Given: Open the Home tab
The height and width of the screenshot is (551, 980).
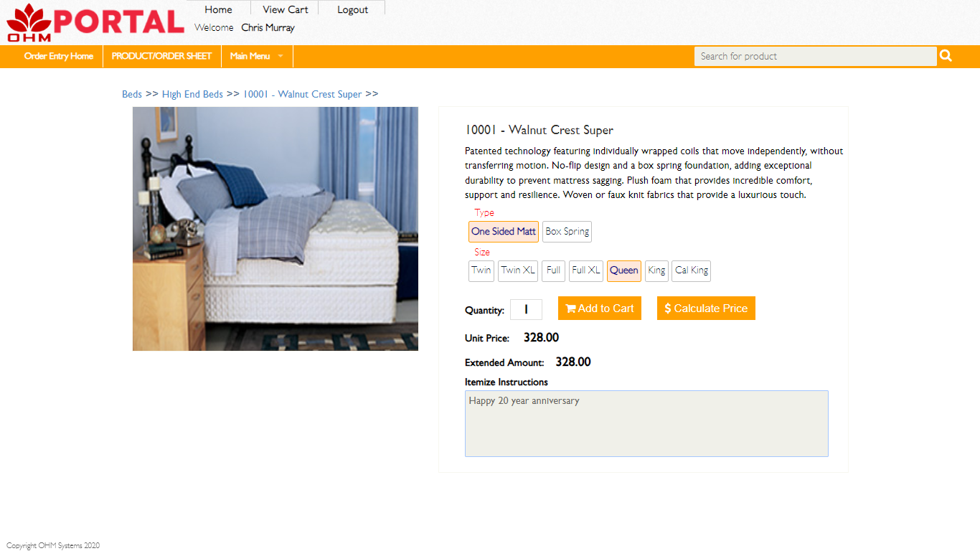Looking at the screenshot, I should tap(218, 9).
